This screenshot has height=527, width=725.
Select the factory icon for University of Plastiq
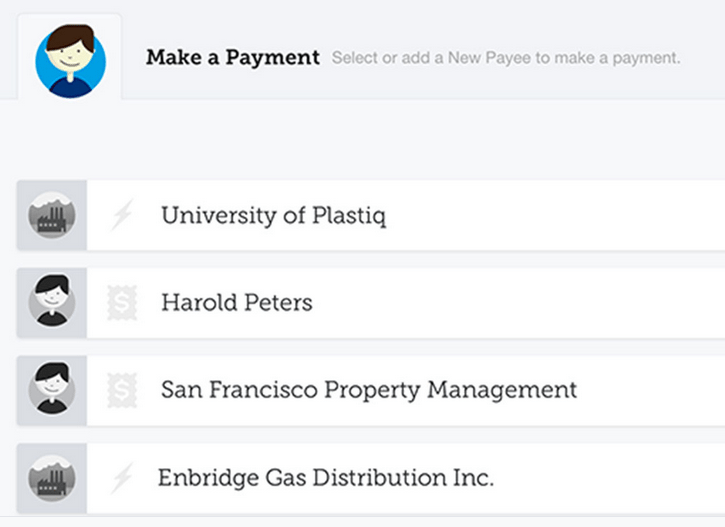pos(52,215)
